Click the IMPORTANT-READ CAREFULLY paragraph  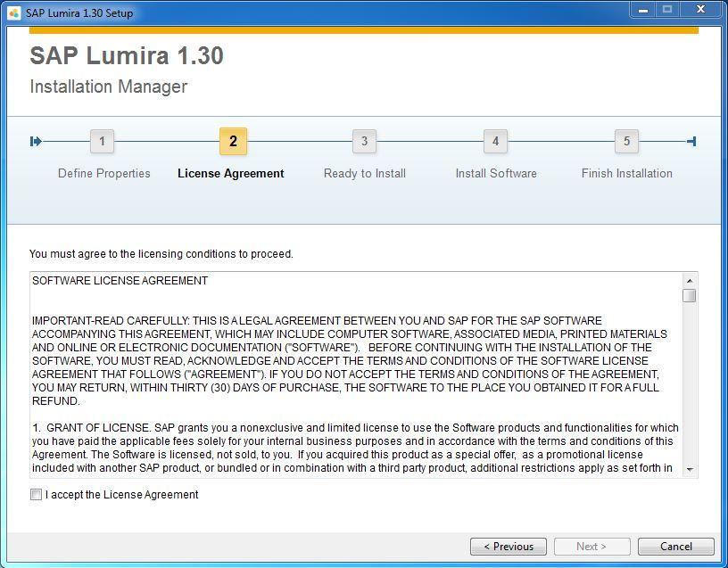pos(350,360)
